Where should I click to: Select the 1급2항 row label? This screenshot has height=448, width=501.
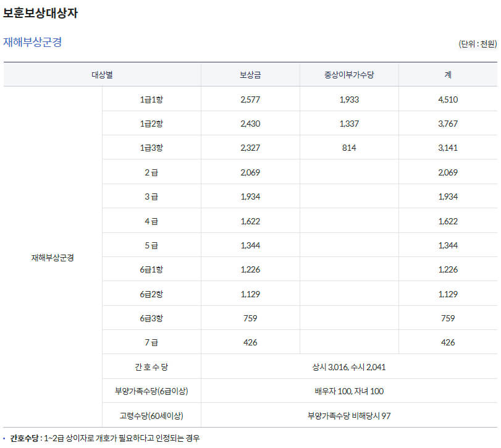(151, 122)
